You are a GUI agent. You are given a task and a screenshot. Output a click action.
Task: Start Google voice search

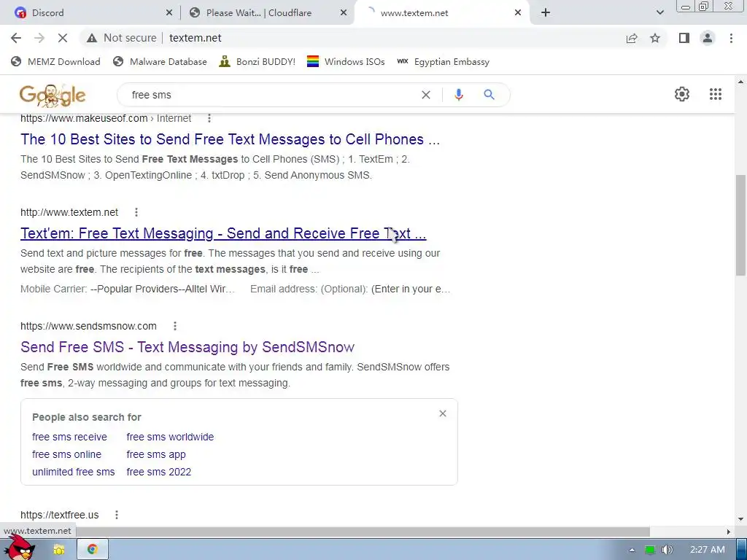tap(458, 95)
